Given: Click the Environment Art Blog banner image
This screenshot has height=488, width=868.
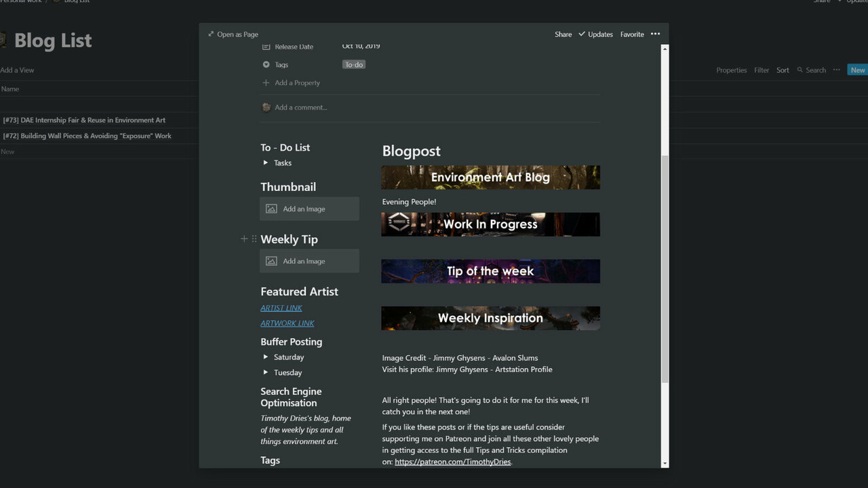Looking at the screenshot, I should [x=490, y=177].
